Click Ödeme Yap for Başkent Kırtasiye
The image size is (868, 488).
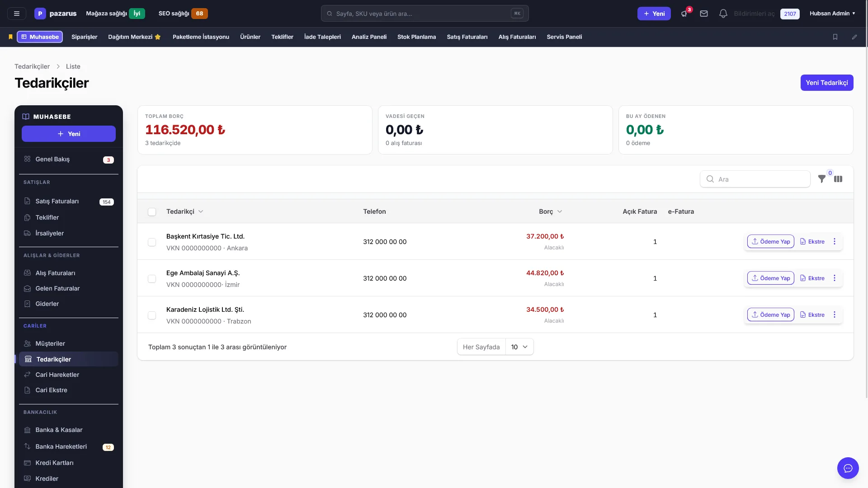[770, 241]
